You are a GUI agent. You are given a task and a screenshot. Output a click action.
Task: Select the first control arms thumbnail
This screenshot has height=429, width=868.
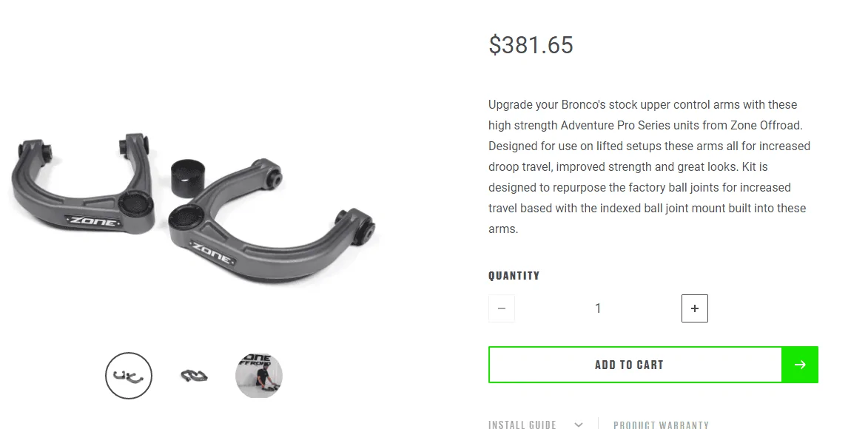coord(129,376)
